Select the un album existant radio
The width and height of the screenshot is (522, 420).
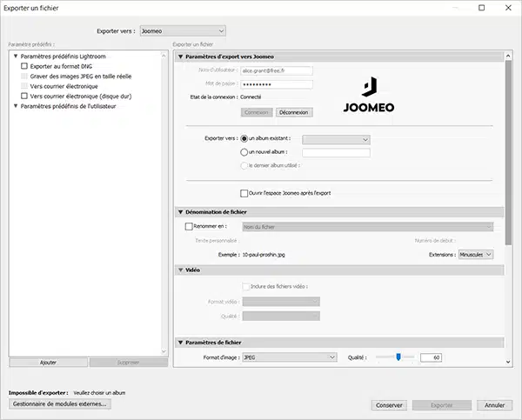click(244, 138)
